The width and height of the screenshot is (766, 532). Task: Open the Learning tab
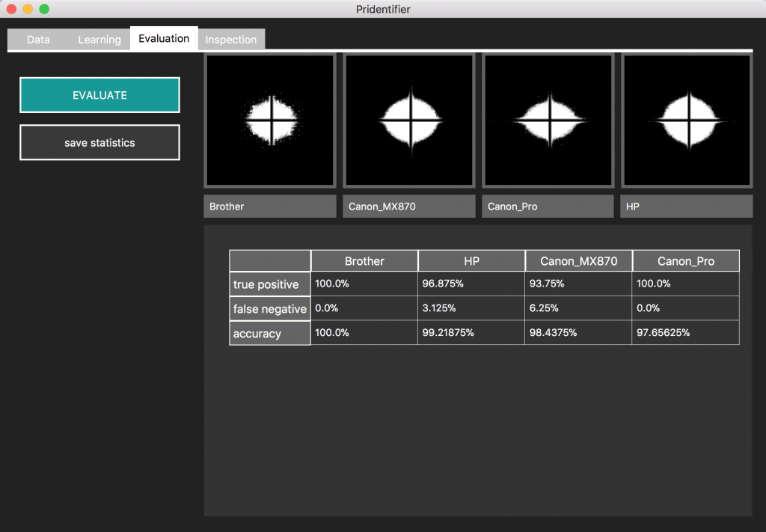[x=99, y=40]
